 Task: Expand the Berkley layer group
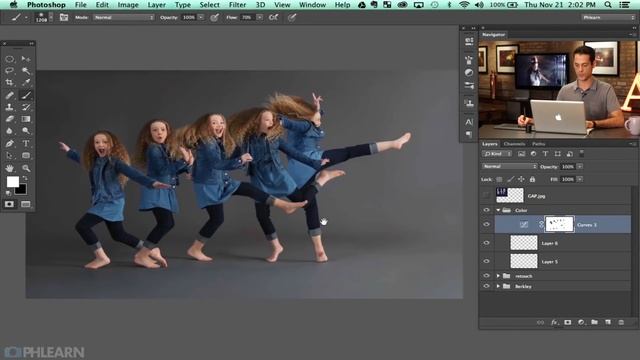coord(498,286)
